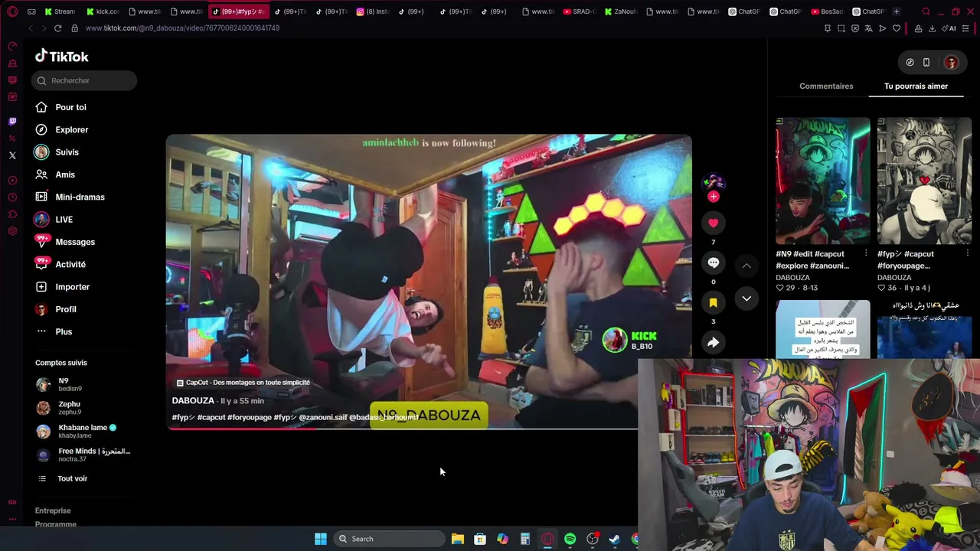980x551 pixels.
Task: Switch to the kick.com browser tab
Action: (x=103, y=11)
